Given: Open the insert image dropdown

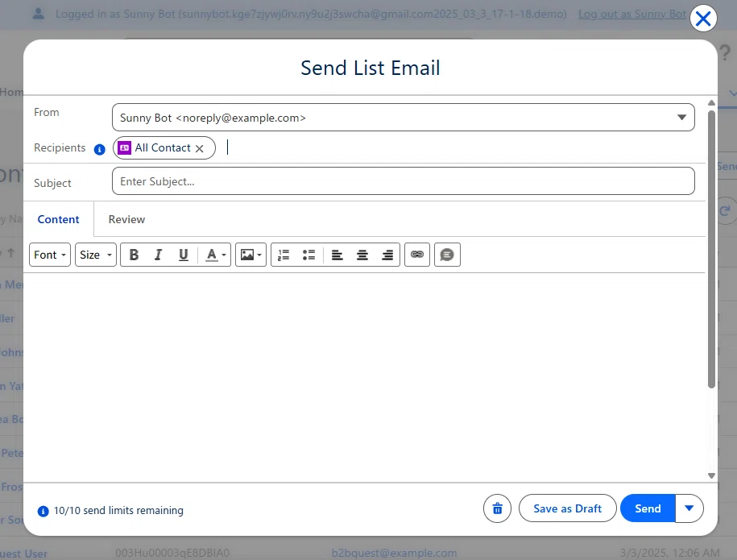Looking at the screenshot, I should [251, 255].
